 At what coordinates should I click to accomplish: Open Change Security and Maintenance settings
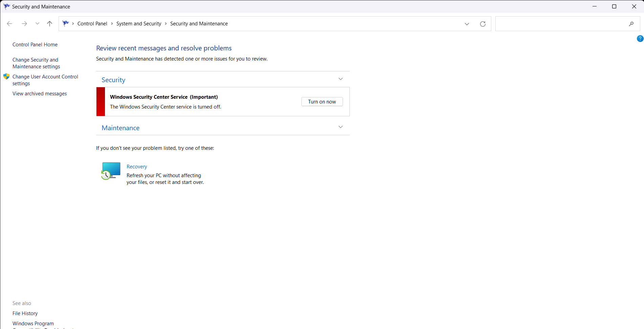[36, 63]
